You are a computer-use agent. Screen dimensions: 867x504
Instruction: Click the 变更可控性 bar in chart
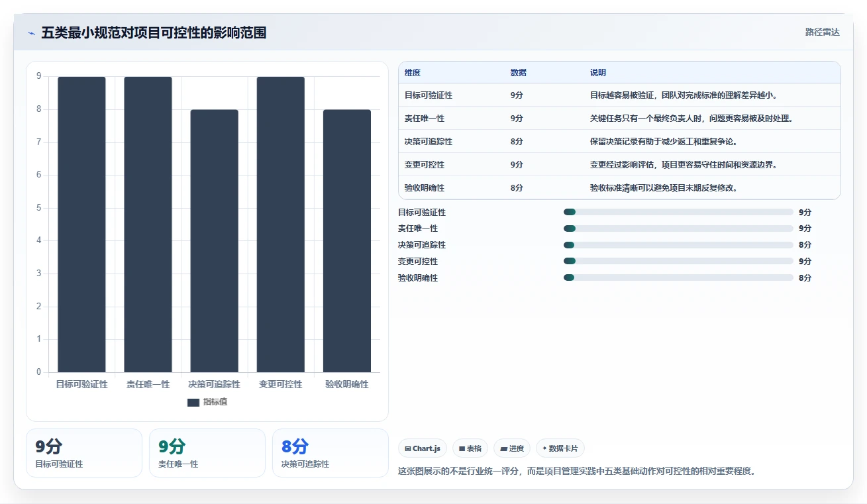(x=281, y=225)
